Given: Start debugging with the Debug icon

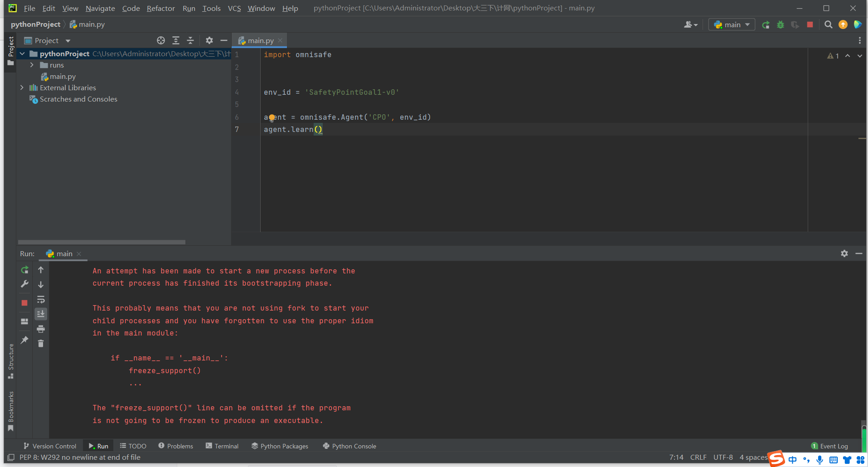Looking at the screenshot, I should coord(781,24).
